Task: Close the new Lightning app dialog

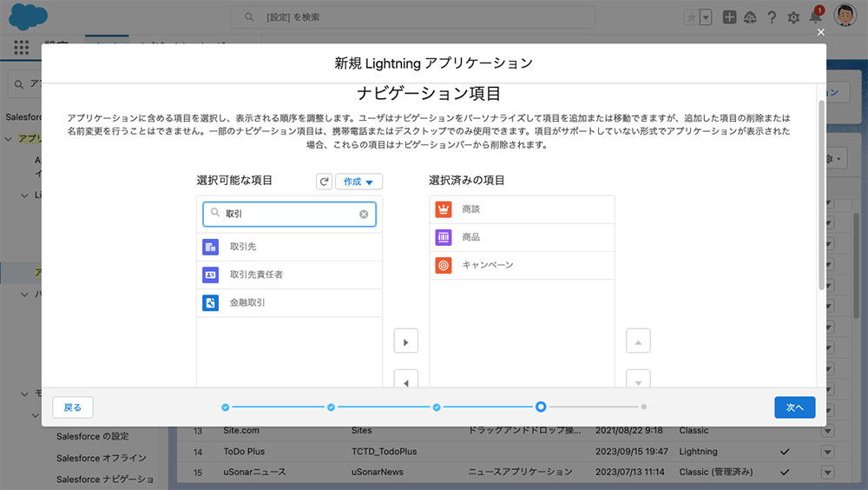Action: click(821, 32)
